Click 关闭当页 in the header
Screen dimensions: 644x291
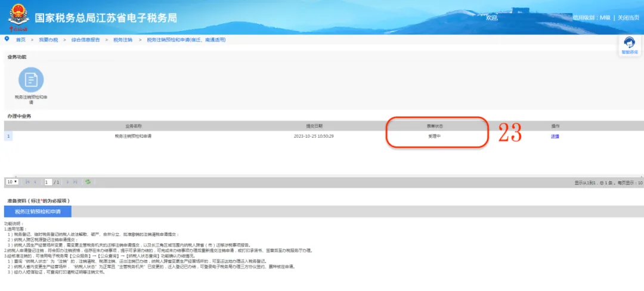(628, 18)
